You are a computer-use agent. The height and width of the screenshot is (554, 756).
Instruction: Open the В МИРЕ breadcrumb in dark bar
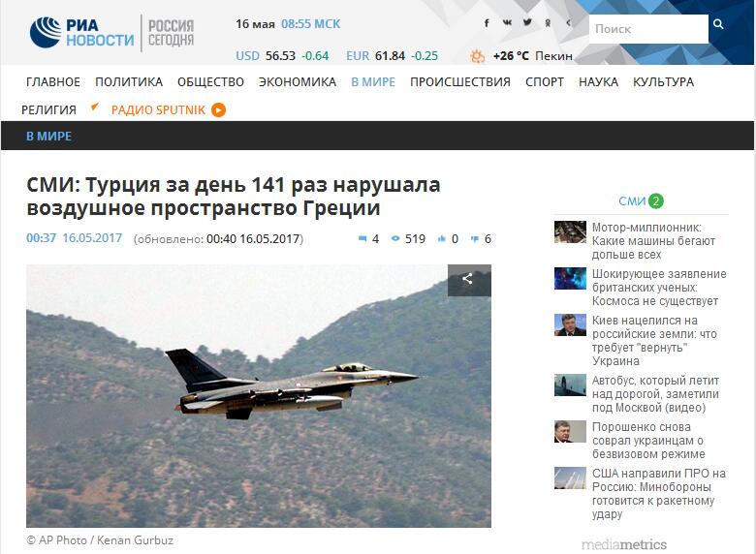(48, 137)
